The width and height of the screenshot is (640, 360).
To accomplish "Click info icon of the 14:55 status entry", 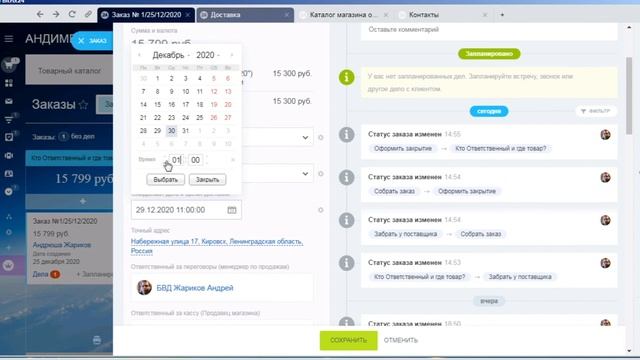I will tap(347, 135).
